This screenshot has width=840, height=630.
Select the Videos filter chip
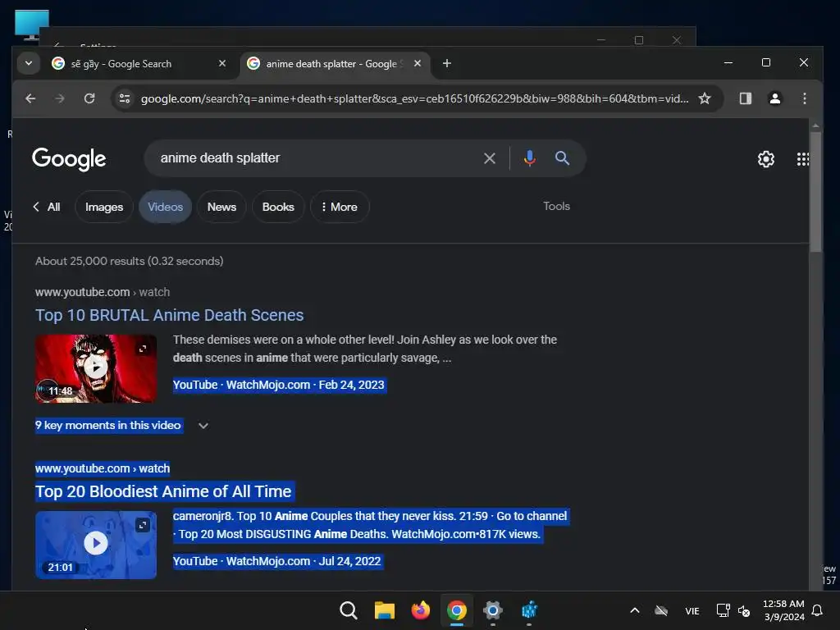[x=165, y=207]
